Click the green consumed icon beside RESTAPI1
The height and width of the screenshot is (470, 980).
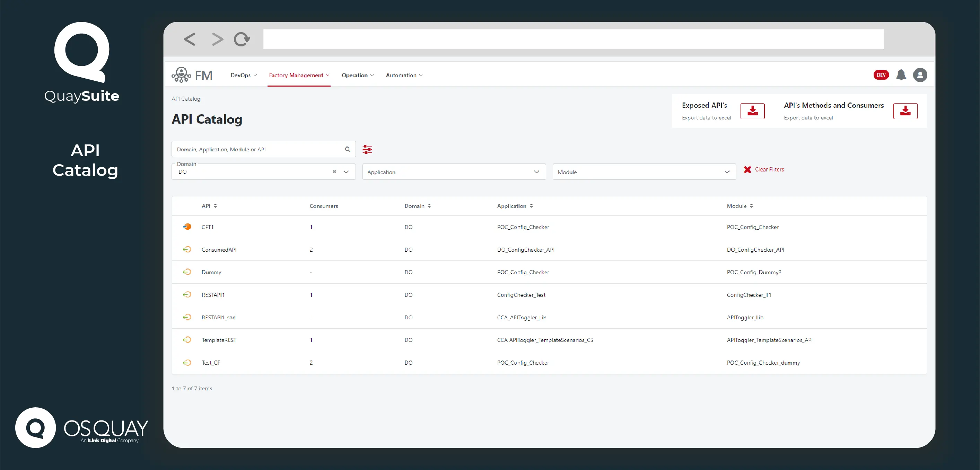[x=187, y=294]
